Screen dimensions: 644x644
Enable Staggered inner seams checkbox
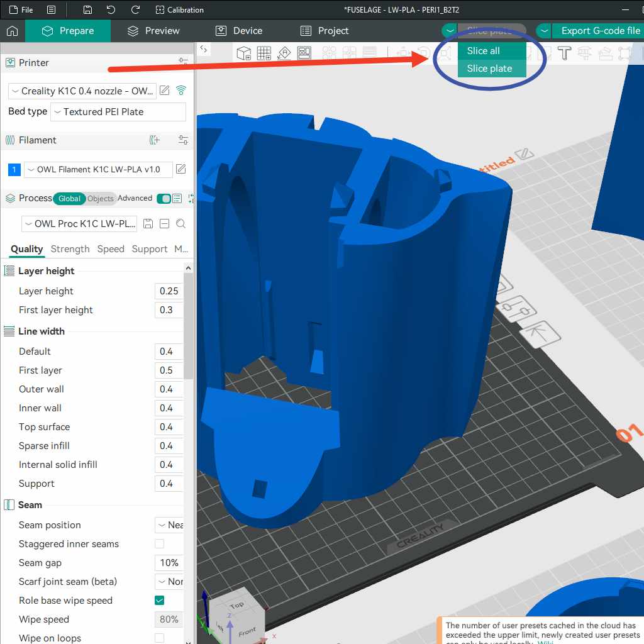160,544
